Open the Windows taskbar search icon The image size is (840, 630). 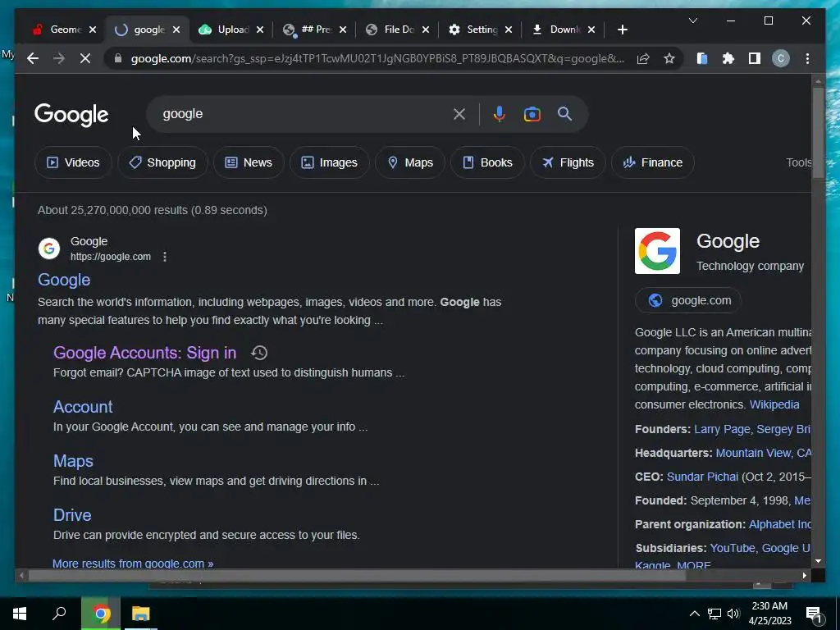tap(59, 614)
